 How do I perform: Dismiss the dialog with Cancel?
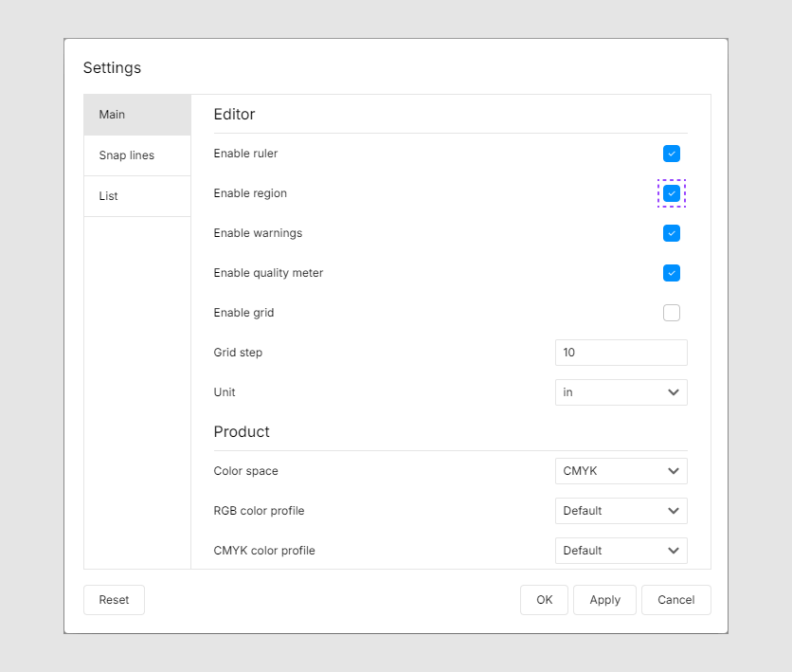(675, 600)
